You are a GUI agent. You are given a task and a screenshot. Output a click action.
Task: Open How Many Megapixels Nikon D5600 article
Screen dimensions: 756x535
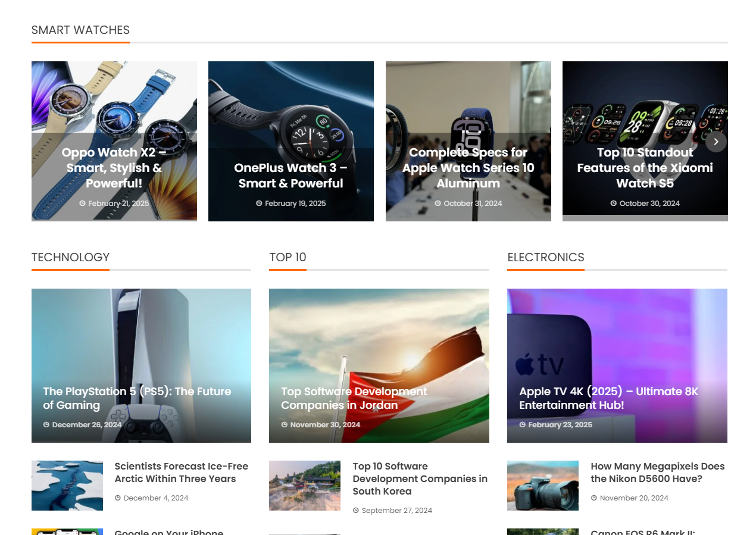(x=657, y=473)
